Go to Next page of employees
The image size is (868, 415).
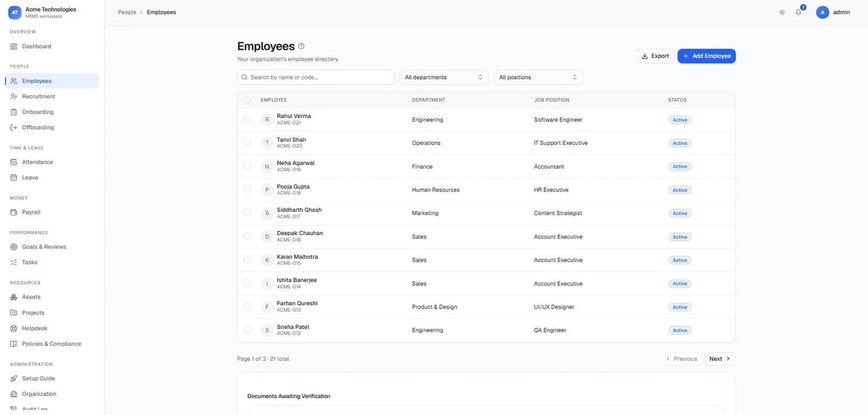pos(720,359)
